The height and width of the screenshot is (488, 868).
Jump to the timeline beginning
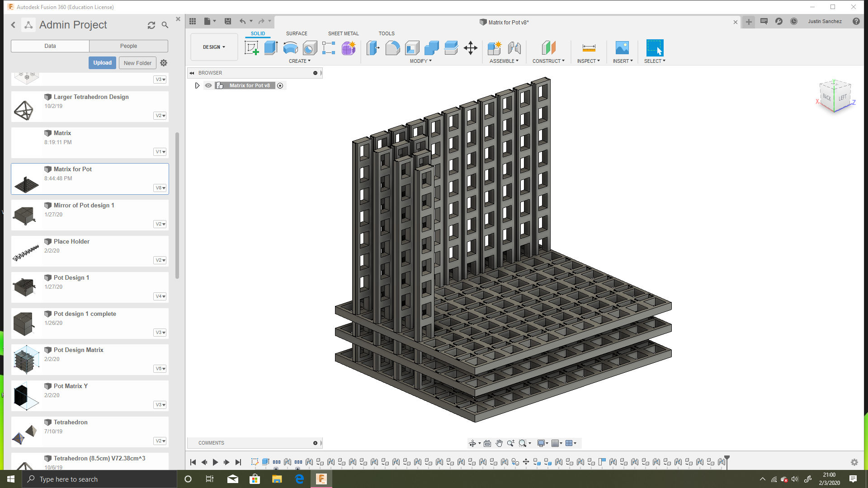[x=193, y=462]
